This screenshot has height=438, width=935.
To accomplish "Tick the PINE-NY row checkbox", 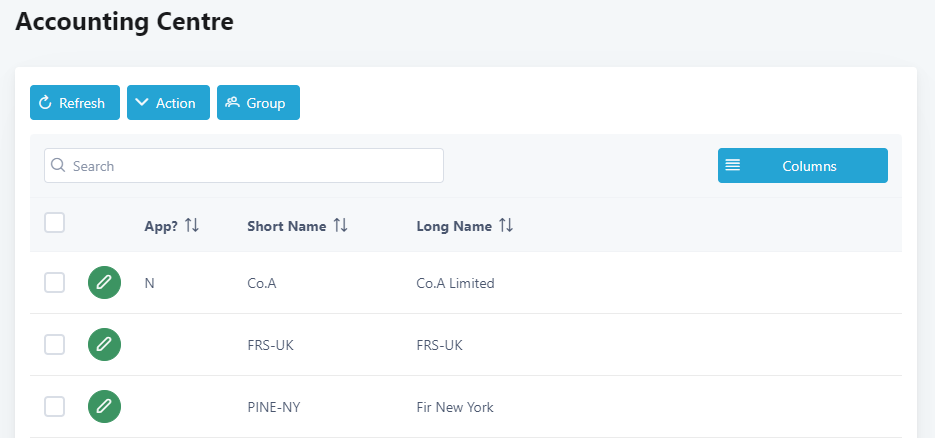I will tap(55, 407).
